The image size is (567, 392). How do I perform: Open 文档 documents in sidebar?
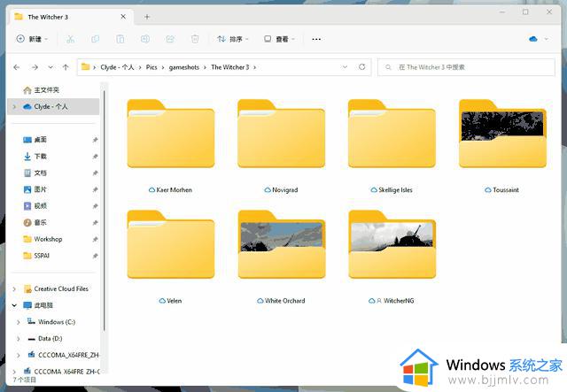pyautogui.click(x=40, y=173)
